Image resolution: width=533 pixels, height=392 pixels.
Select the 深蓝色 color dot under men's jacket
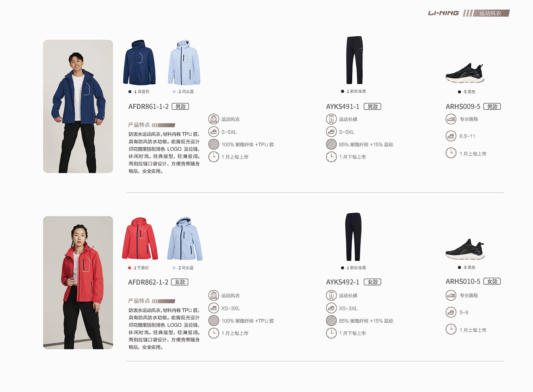pos(130,92)
